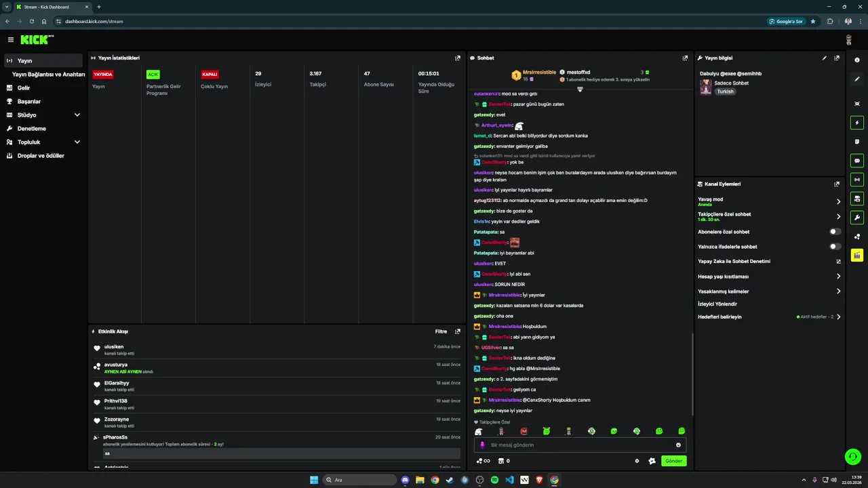Pop out the Yayın İstatistikleri panel

coord(458,58)
